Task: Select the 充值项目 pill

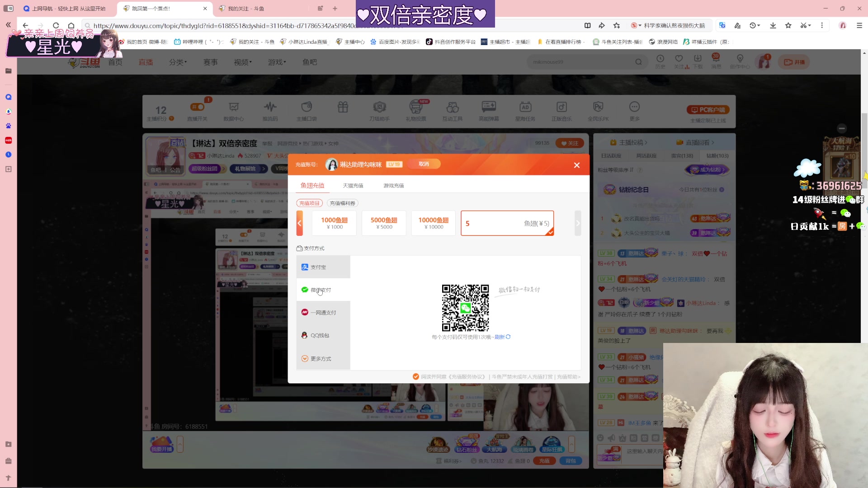Action: [x=309, y=203]
